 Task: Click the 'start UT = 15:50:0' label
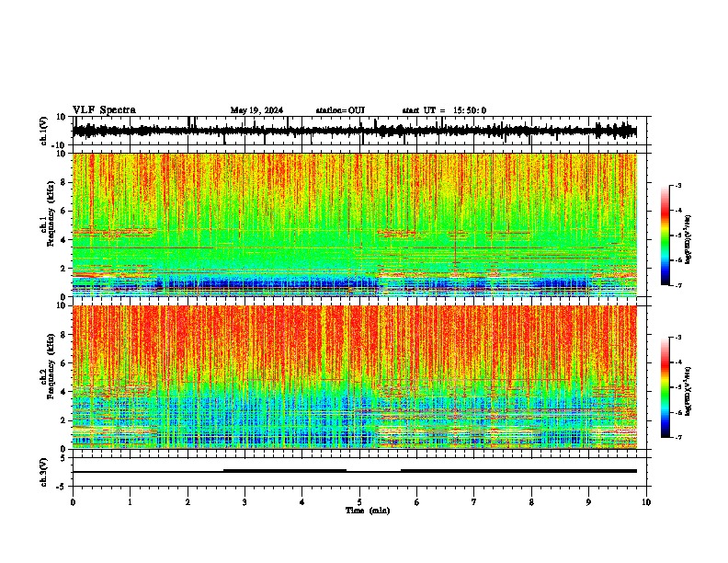tap(444, 110)
